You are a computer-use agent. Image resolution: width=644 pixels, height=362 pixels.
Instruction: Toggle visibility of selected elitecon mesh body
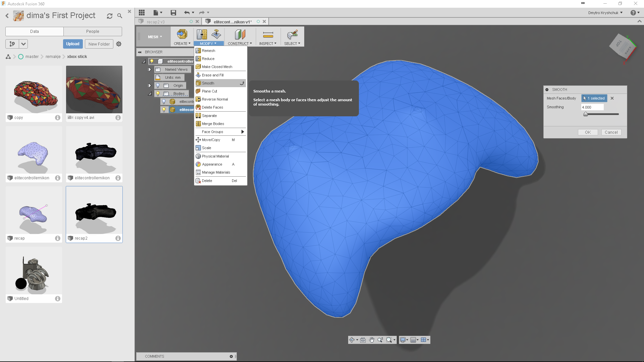coord(164,110)
